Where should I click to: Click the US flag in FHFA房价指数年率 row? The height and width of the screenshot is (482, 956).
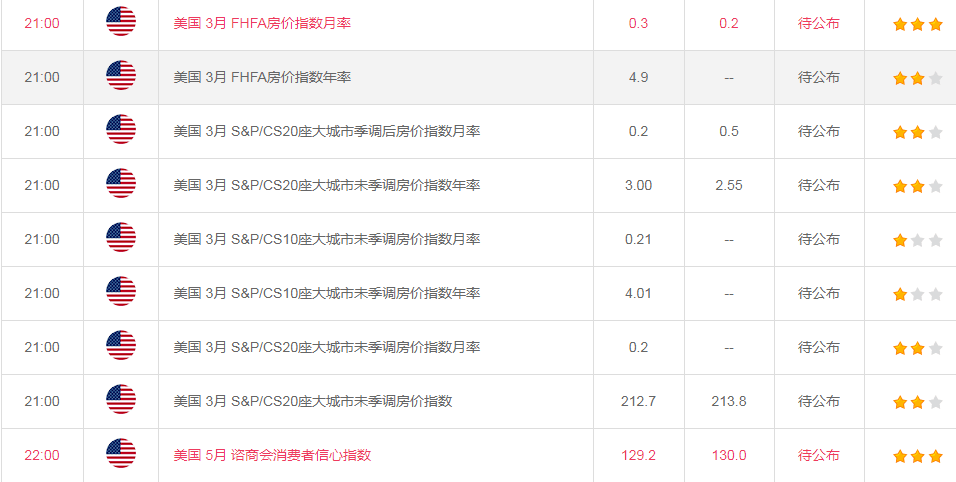tap(121, 76)
